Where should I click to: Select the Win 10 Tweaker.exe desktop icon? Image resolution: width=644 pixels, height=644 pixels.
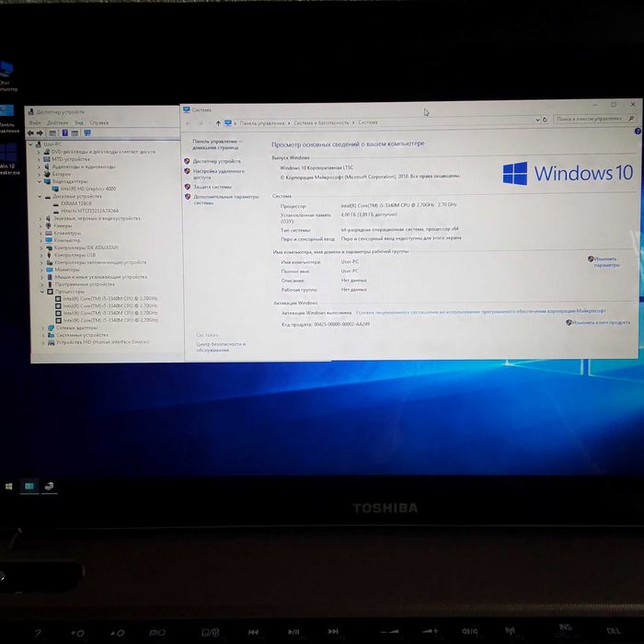point(7,159)
